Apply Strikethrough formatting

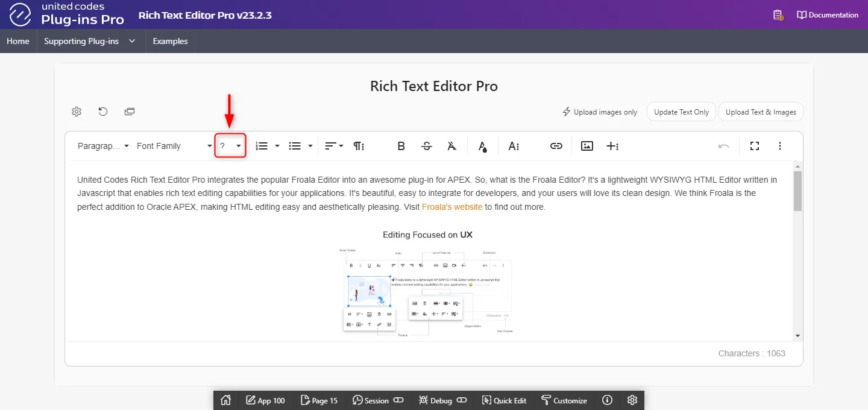click(x=427, y=146)
